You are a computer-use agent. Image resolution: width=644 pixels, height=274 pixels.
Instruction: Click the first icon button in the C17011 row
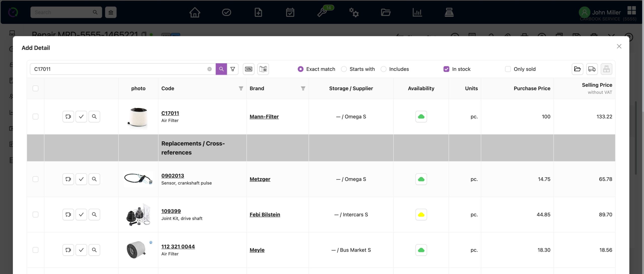tap(68, 117)
